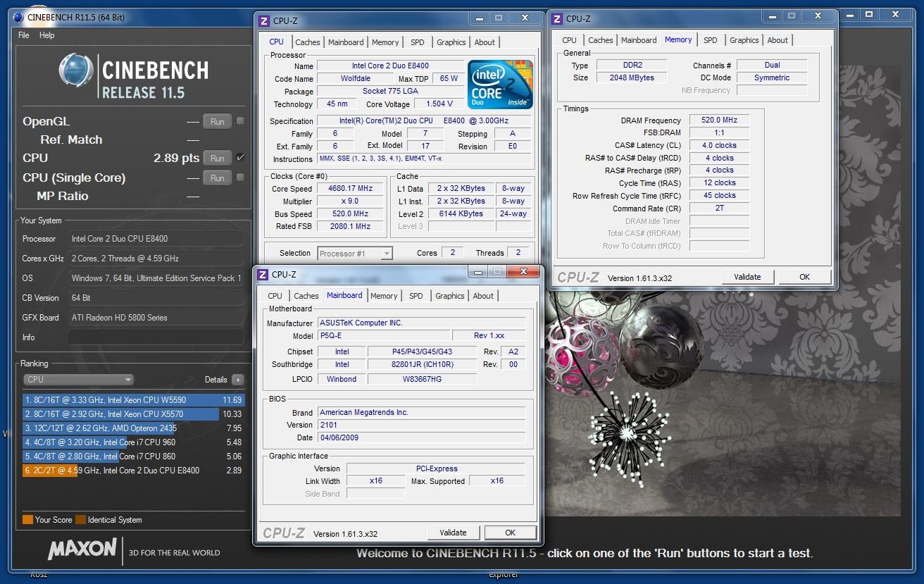Switch to Mainboard tab in top CPU-Z window
This screenshot has width=924, height=584.
[x=346, y=42]
